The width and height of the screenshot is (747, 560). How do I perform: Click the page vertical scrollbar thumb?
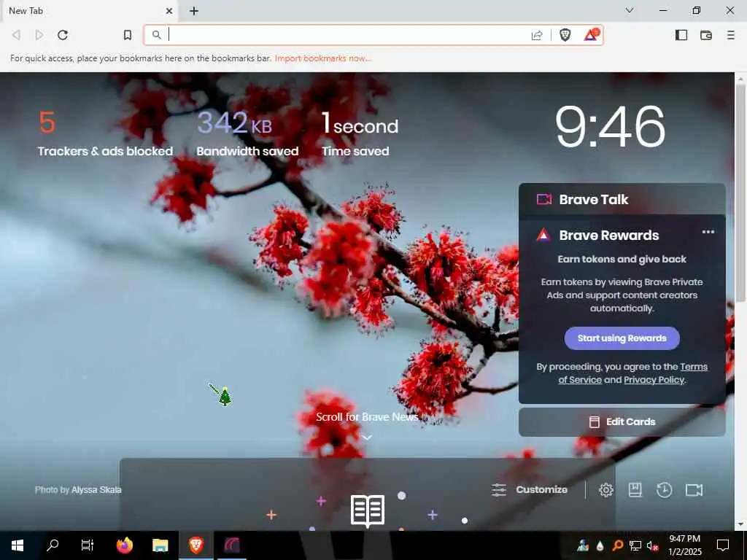(740, 192)
